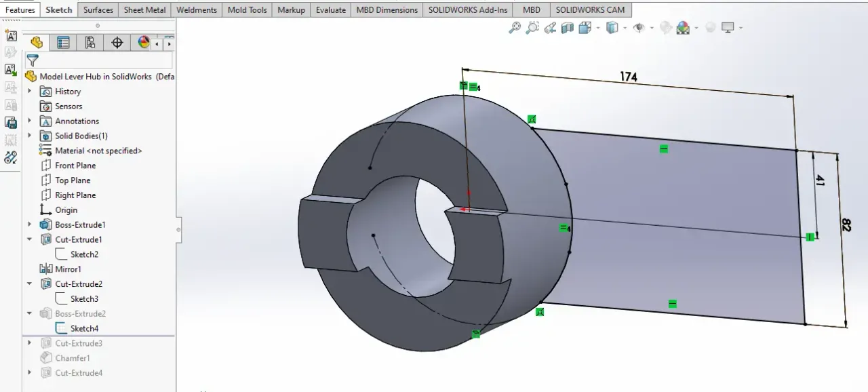Screen dimensions: 868x392
Task: Click the Material icon in the tree
Action: click(x=45, y=151)
